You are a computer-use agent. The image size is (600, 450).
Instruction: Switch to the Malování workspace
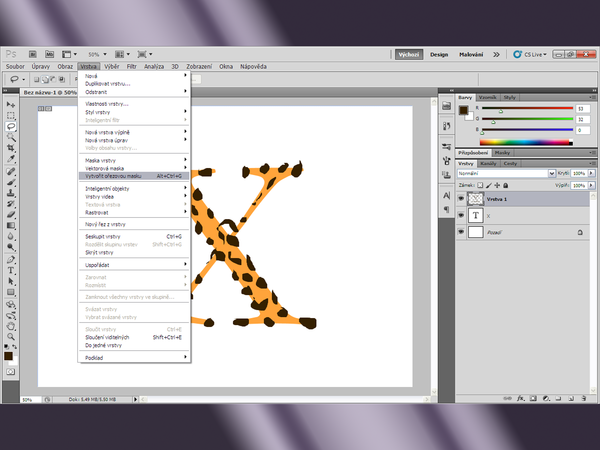coord(473,54)
